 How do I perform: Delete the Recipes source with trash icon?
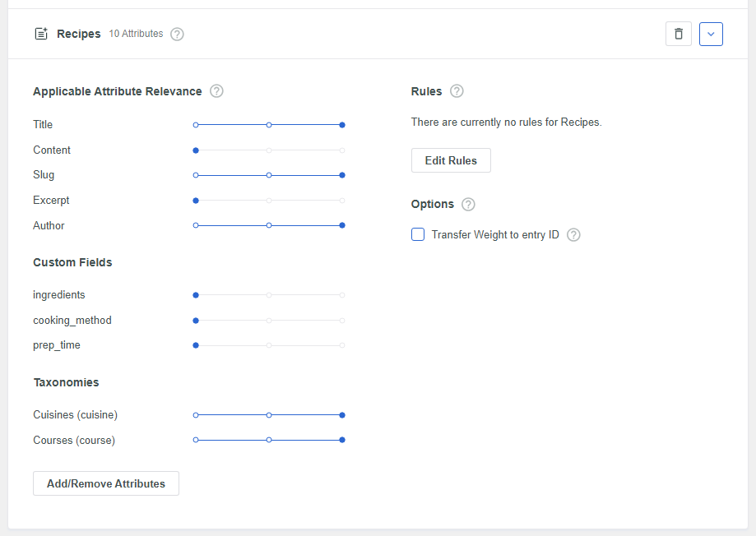679,35
